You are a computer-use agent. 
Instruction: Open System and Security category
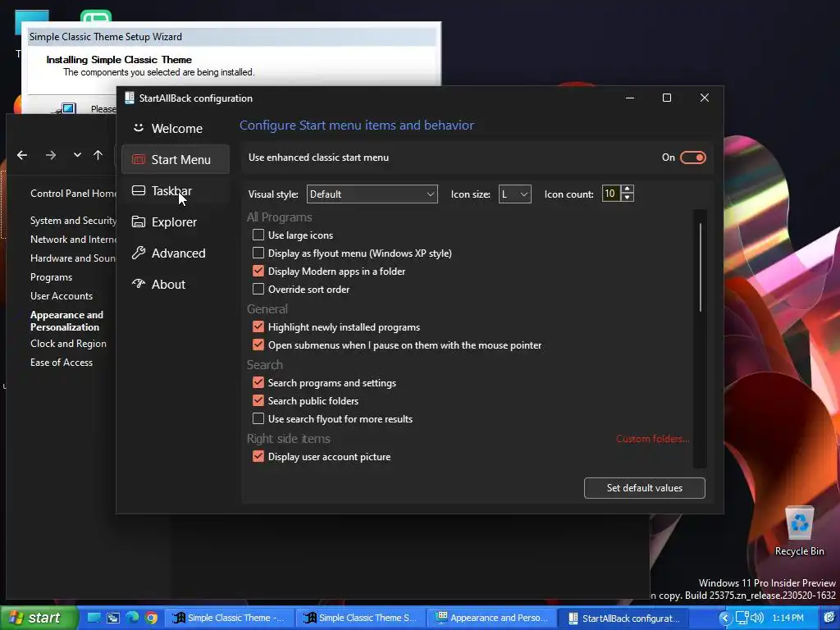[73, 221]
